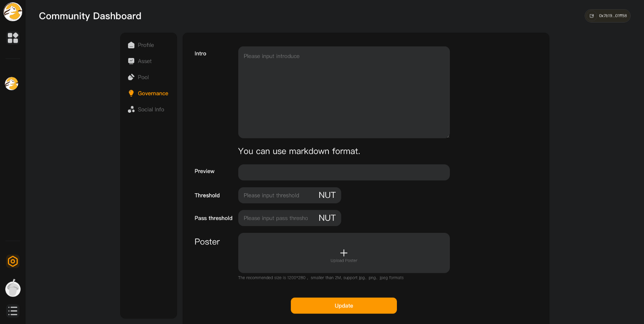The image size is (644, 324).
Task: Open the white acorn avatar icon
Action: click(x=13, y=288)
